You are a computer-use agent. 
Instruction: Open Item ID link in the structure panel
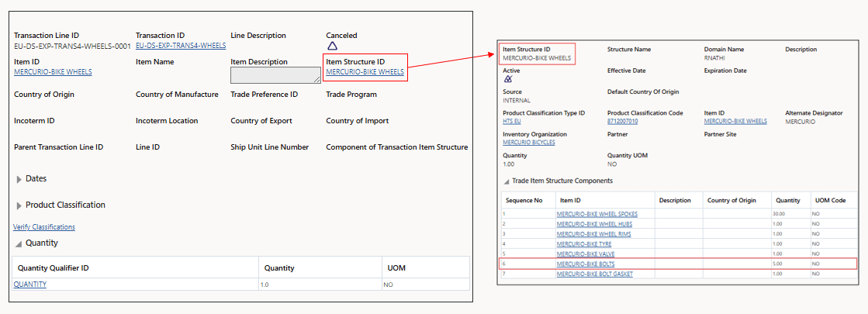(x=735, y=121)
